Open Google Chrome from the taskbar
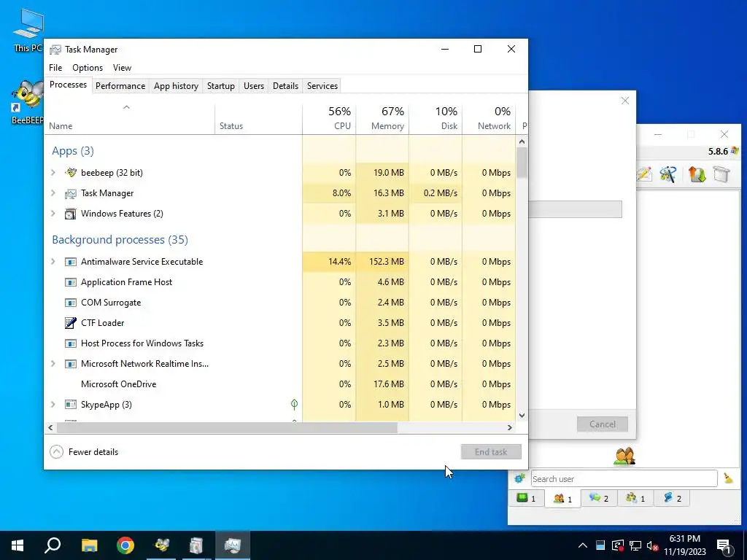747x560 pixels. click(x=125, y=545)
